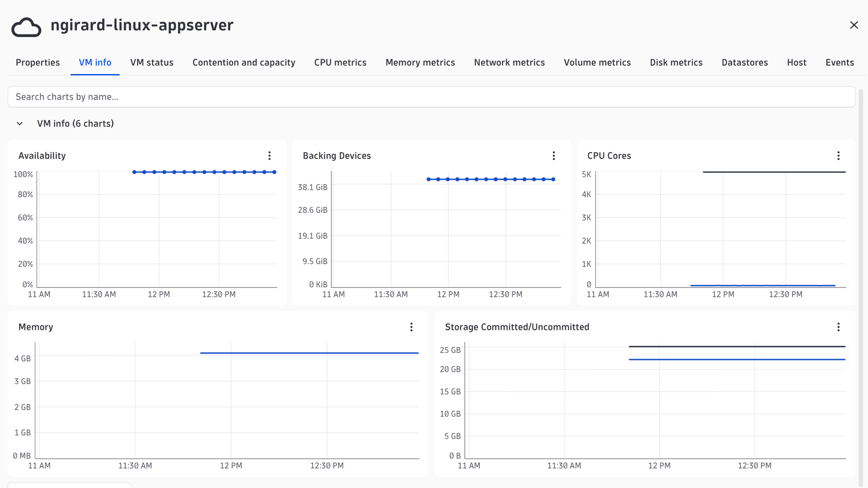
Task: Open the Host tab
Action: coord(797,62)
